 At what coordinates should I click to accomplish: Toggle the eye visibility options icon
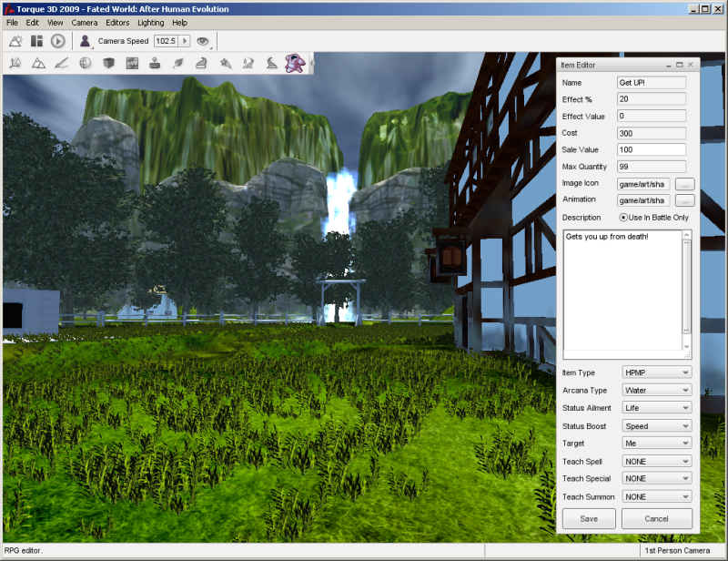(203, 41)
